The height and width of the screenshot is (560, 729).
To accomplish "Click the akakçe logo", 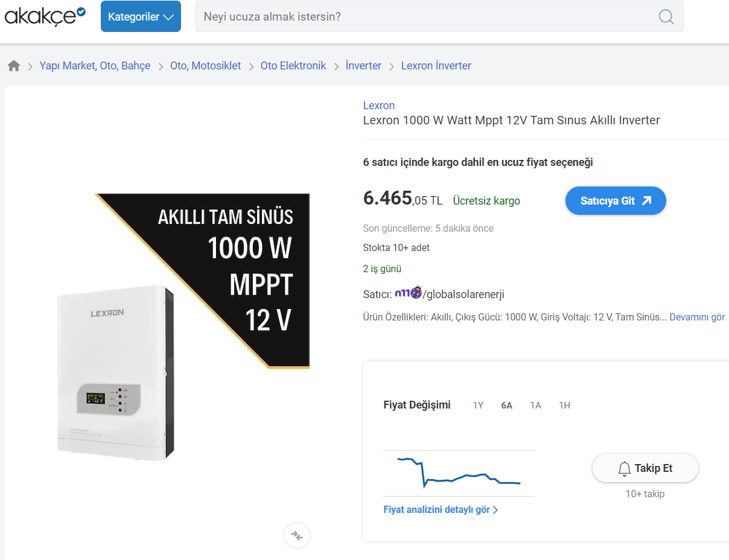I will 45,16.
